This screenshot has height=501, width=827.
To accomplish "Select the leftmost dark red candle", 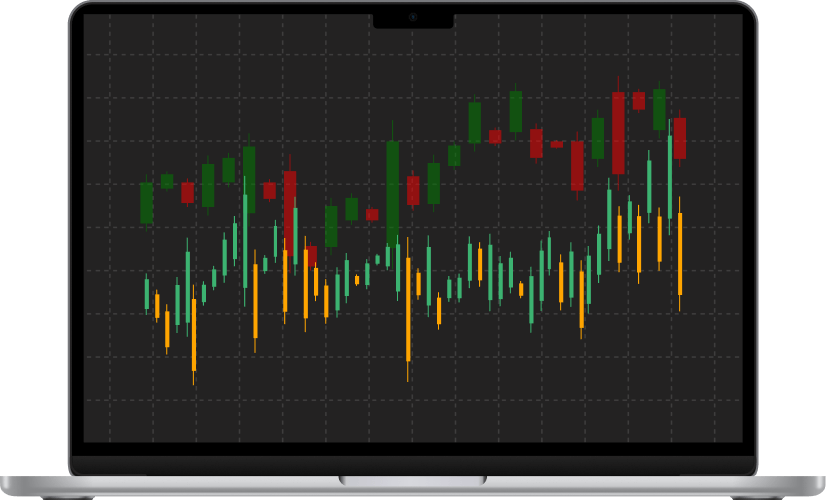I will pyautogui.click(x=187, y=192).
